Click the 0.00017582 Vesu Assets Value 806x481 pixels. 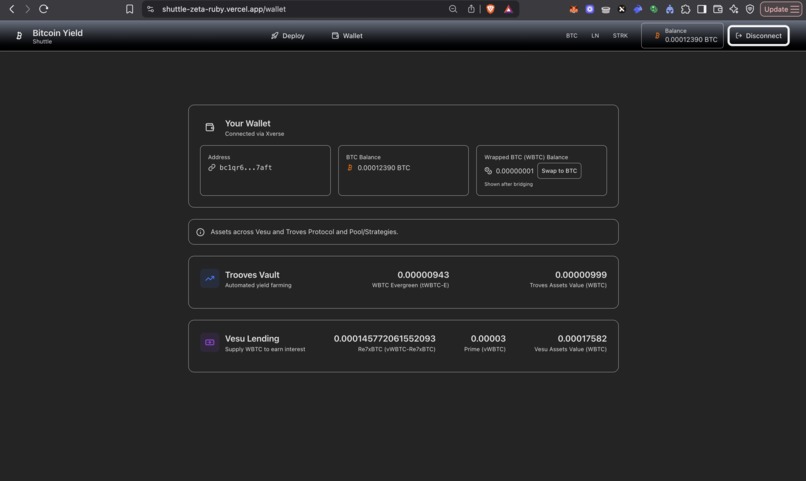pos(582,339)
